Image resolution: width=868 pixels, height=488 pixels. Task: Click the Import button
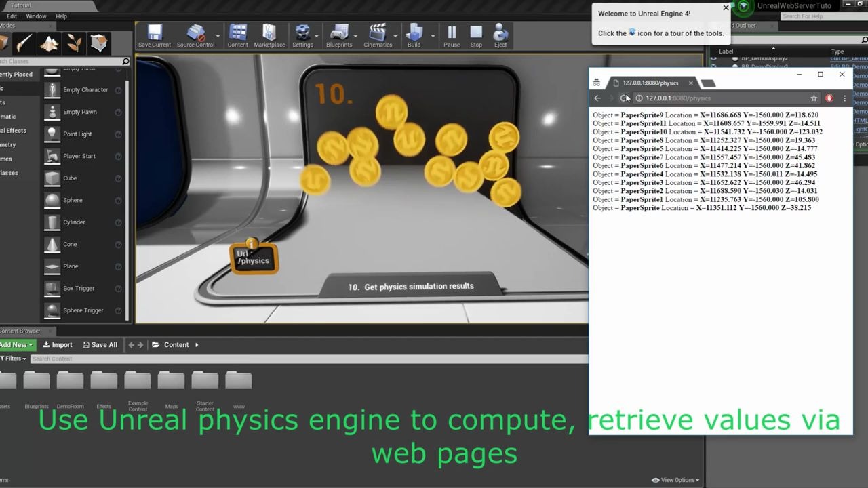pyautogui.click(x=58, y=345)
